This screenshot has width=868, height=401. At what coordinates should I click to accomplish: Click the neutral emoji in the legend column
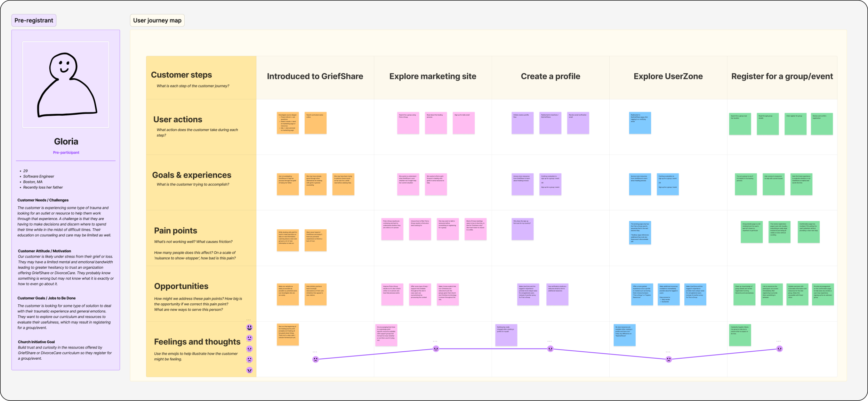coord(249,349)
